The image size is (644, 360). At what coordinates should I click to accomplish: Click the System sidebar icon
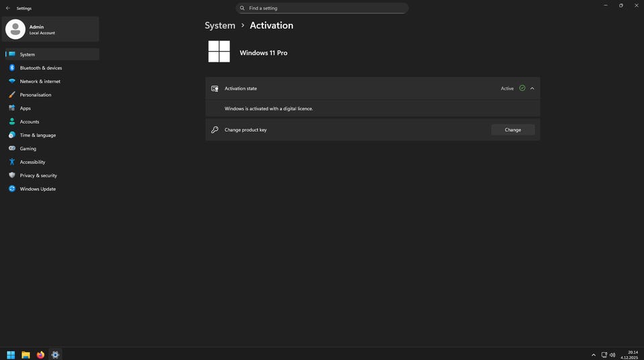point(12,54)
